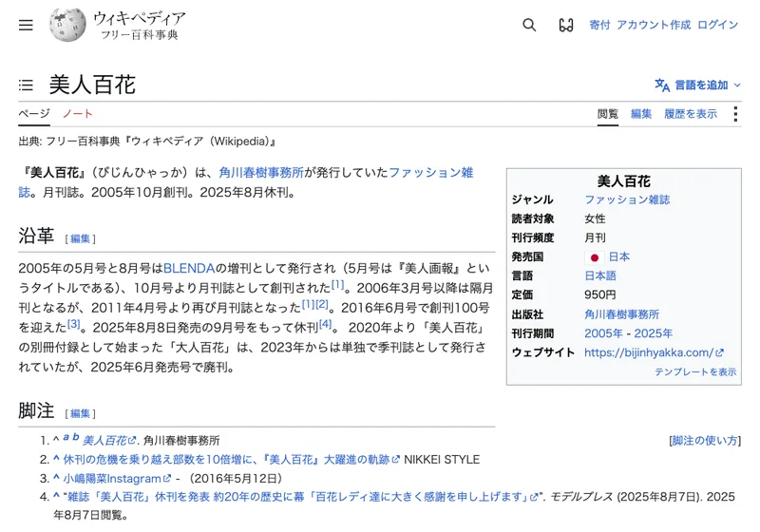Open the appearance glasses icon
This screenshot has width=760, height=532.
(566, 25)
